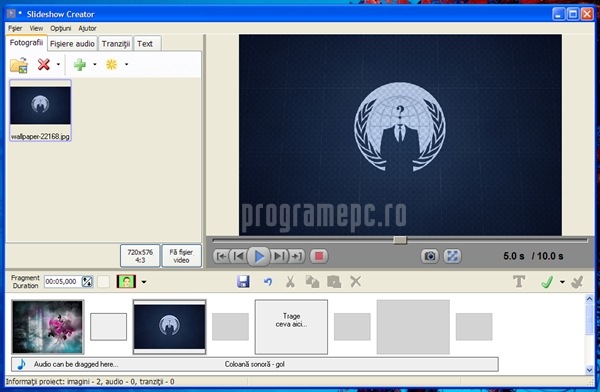Open the Opțiuni menu
600x392 pixels.
pyautogui.click(x=60, y=28)
